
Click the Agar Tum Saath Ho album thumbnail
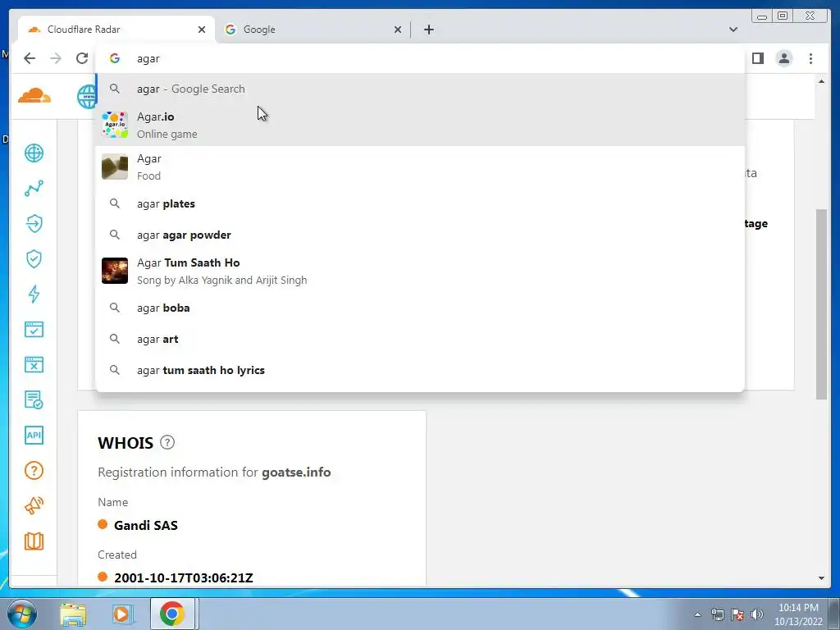(115, 271)
